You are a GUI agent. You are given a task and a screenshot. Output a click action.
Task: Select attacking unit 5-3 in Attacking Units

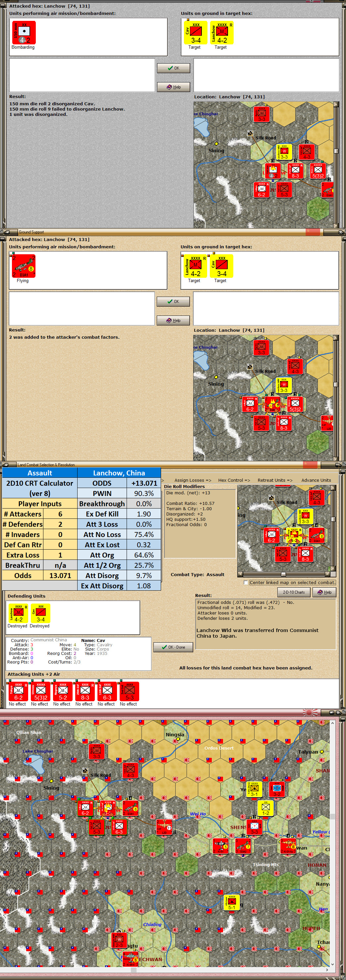[x=129, y=691]
